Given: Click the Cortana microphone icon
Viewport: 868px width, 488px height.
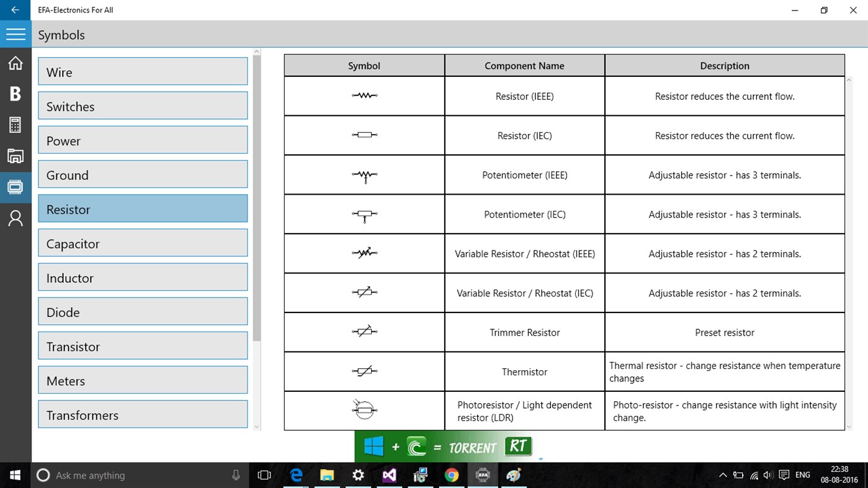Looking at the screenshot, I should point(235,475).
